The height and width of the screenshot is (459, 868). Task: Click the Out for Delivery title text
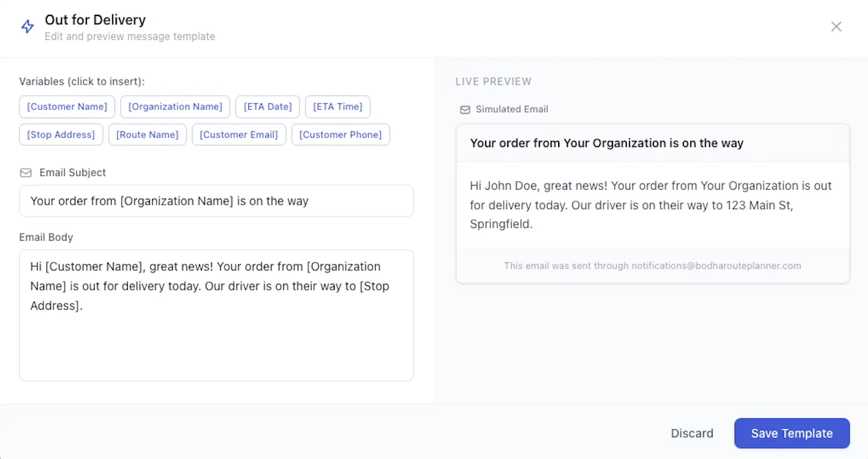[x=95, y=20]
